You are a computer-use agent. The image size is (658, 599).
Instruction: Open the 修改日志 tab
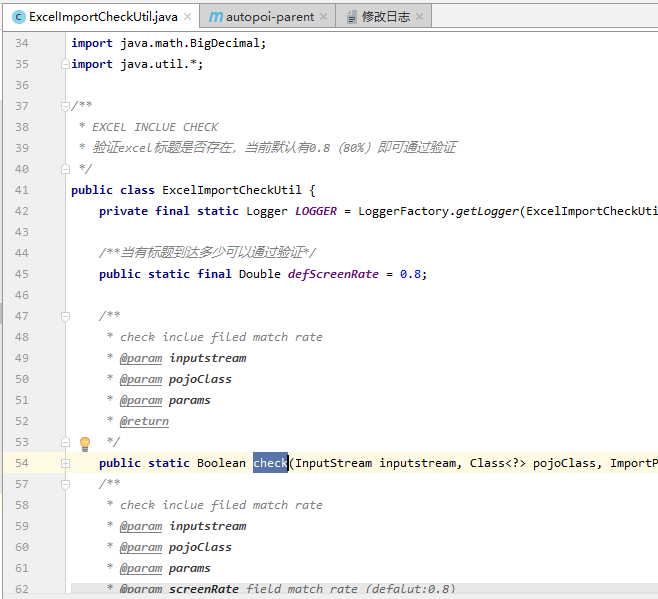coord(384,17)
